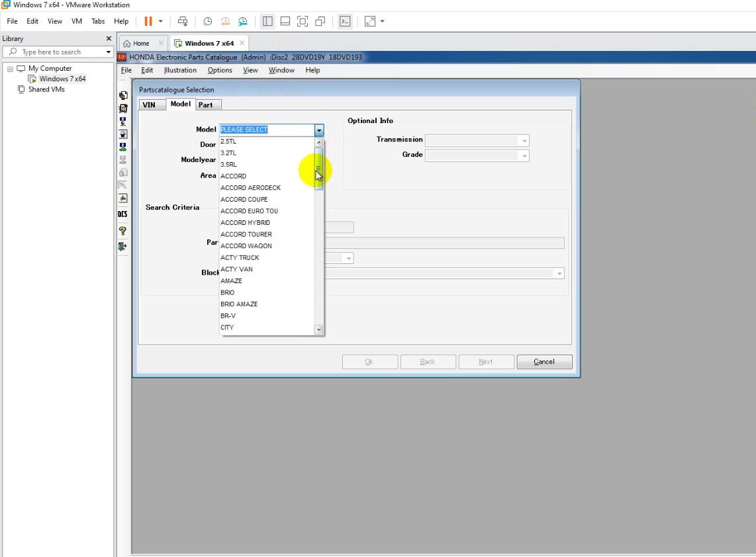Click the stretch guest display icon
The image size is (756, 557).
click(x=370, y=21)
